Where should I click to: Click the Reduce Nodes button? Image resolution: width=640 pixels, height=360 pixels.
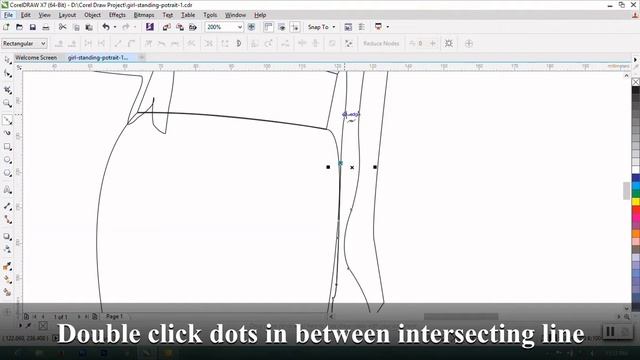coord(381,43)
